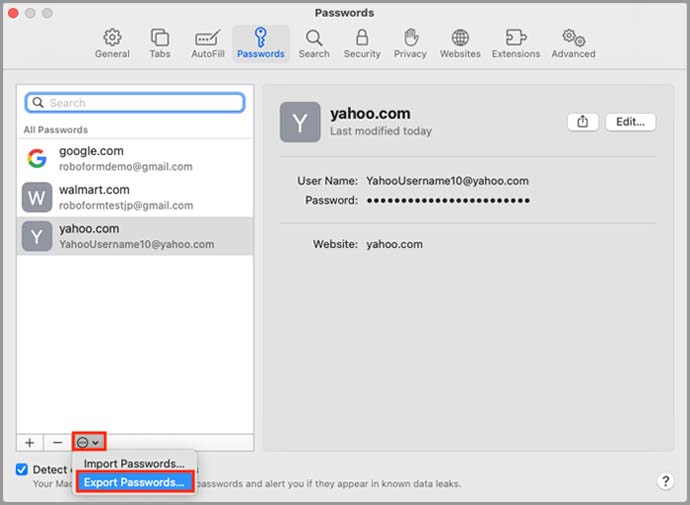Select the walmart.com password entry
The height and width of the screenshot is (505, 690).
(135, 197)
